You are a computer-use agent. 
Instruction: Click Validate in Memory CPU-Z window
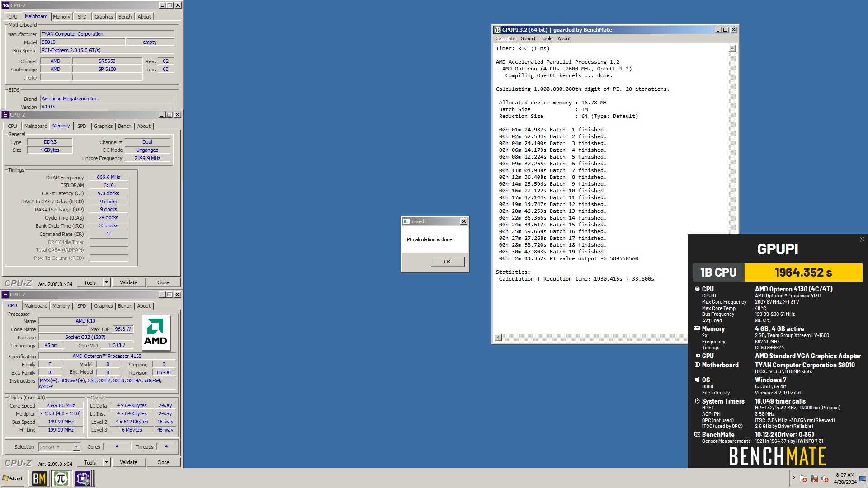point(128,282)
